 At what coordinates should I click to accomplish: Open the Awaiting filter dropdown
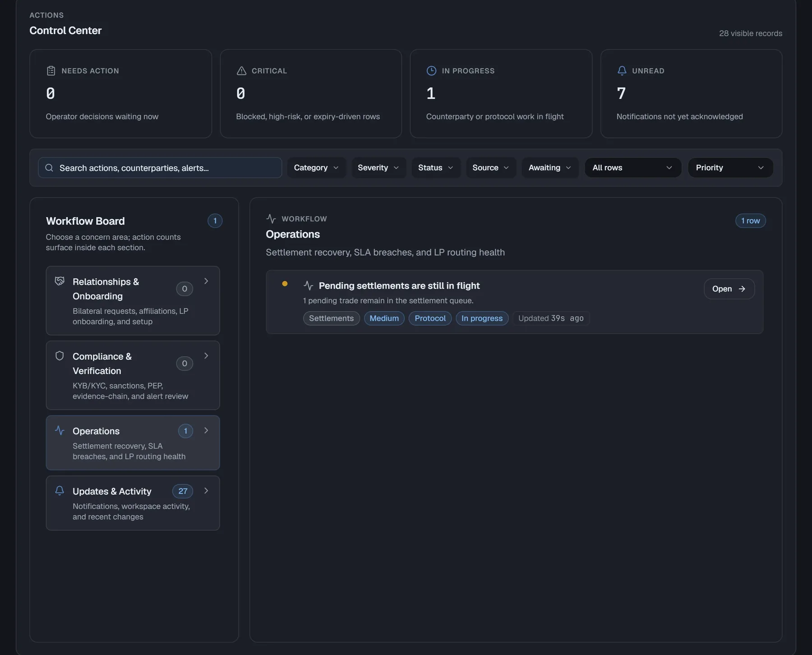(x=550, y=168)
